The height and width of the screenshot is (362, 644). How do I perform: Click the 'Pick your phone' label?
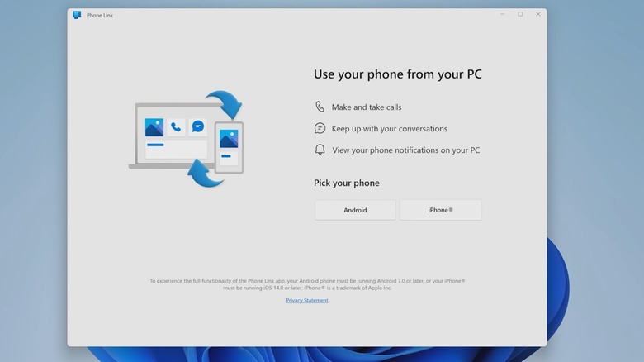(x=347, y=183)
